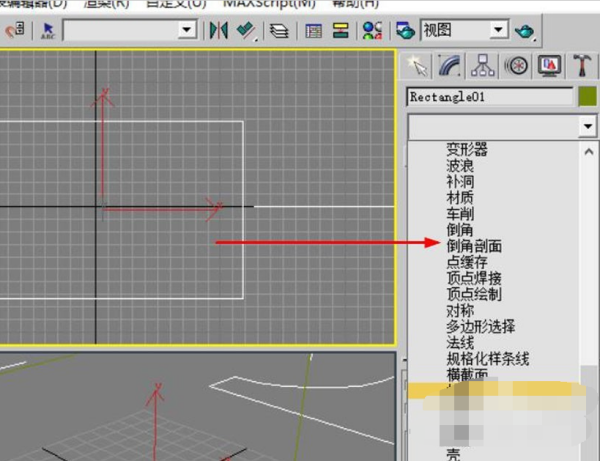This screenshot has height=461, width=600.
Task: Open the Material Editor icon
Action: click(x=371, y=30)
